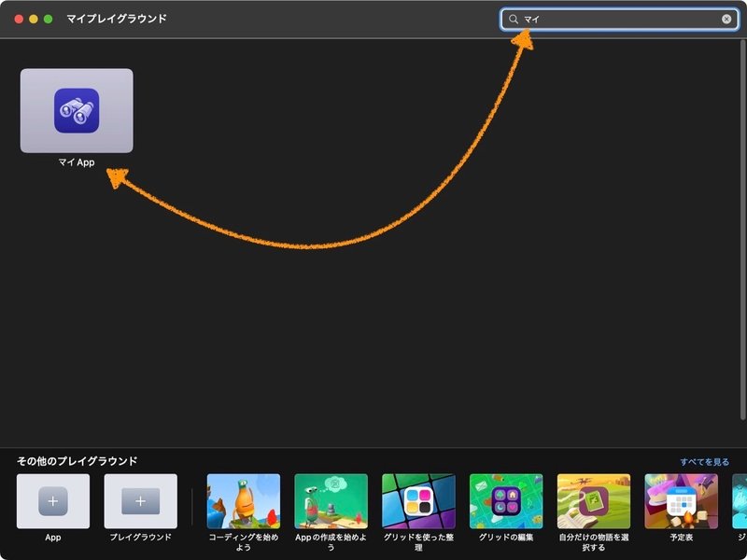Click the App label under plus tile
The image size is (747, 560).
coord(53,538)
